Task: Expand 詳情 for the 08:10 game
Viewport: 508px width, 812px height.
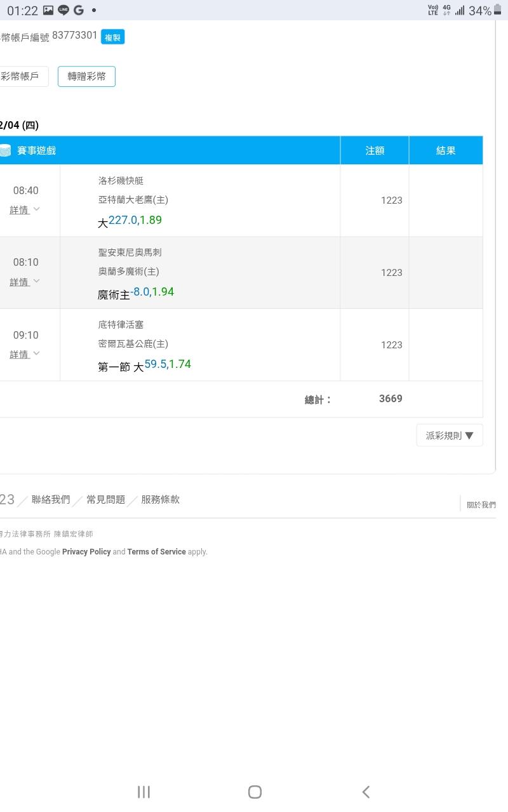Action: [25, 282]
